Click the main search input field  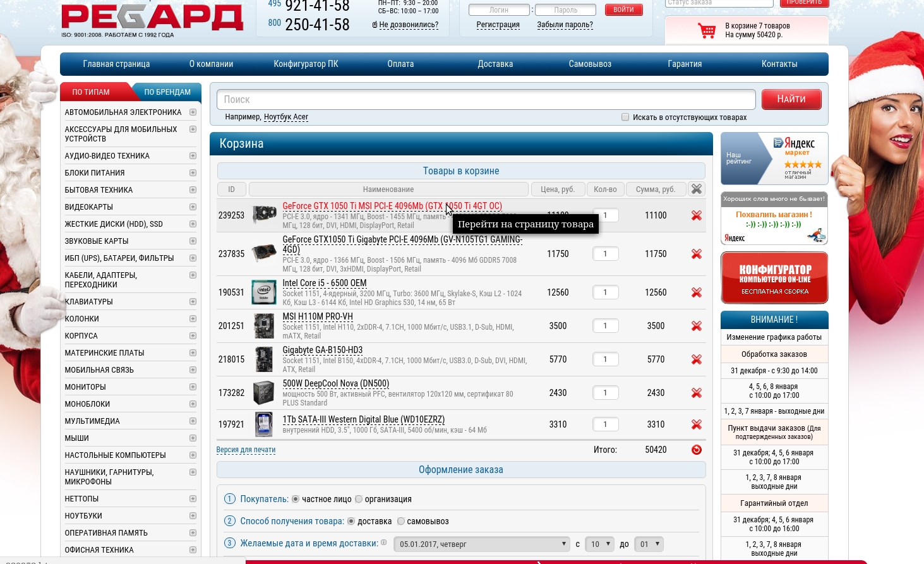click(486, 99)
